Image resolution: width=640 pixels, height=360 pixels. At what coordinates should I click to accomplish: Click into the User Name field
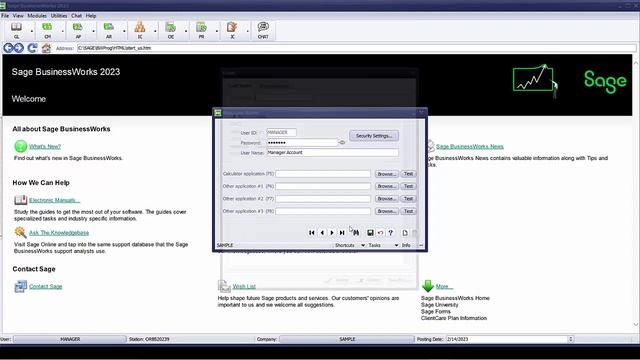[x=332, y=153]
